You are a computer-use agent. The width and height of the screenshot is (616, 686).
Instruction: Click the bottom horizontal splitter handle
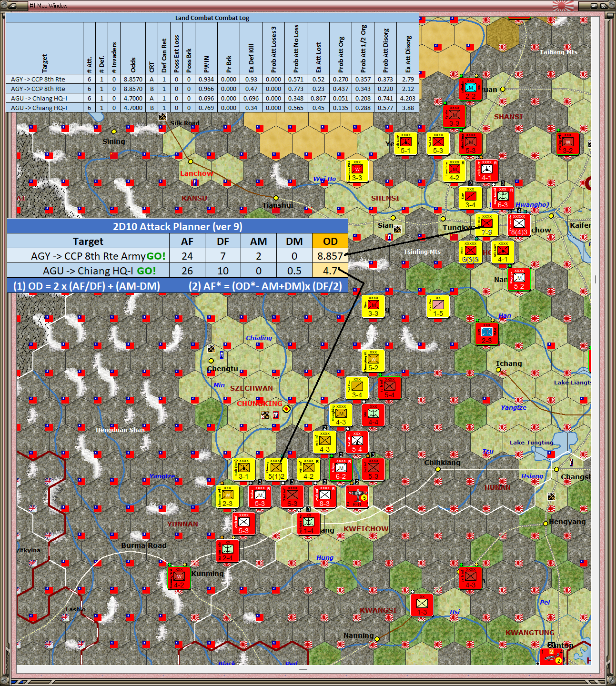(303, 669)
